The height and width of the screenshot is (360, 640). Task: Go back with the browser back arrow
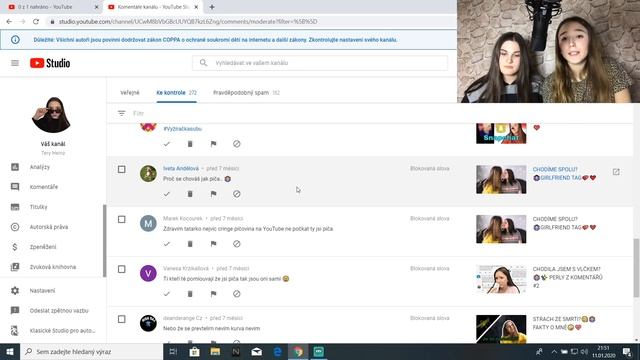pos(9,22)
